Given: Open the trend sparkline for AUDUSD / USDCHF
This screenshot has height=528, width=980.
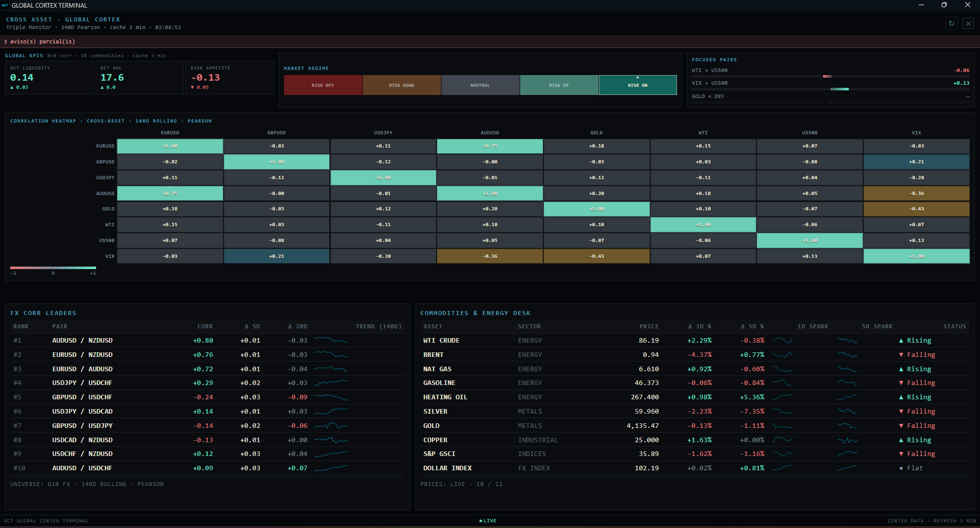Looking at the screenshot, I should 331,468.
